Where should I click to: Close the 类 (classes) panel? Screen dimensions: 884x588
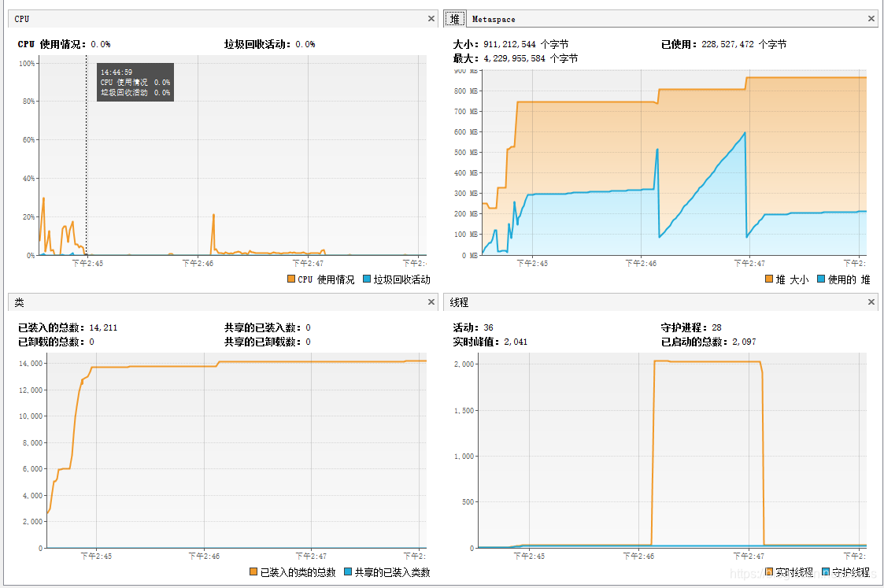pos(431,302)
